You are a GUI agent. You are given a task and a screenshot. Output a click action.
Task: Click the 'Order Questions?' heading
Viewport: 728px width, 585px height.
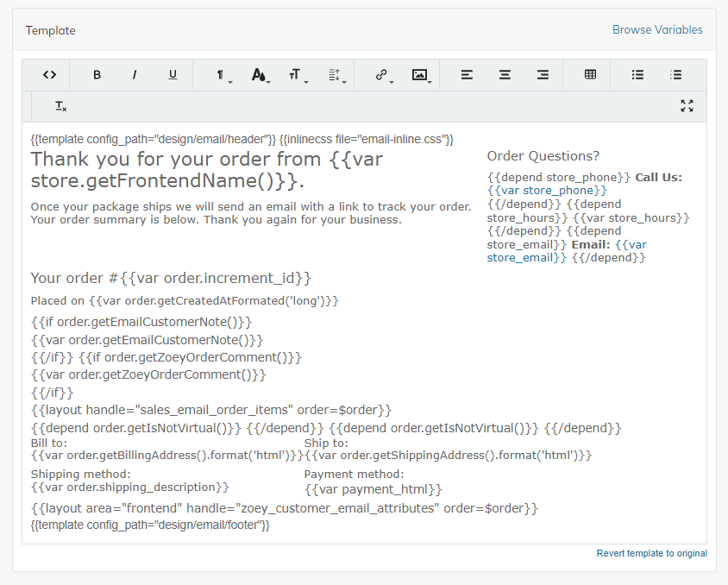[x=543, y=156]
